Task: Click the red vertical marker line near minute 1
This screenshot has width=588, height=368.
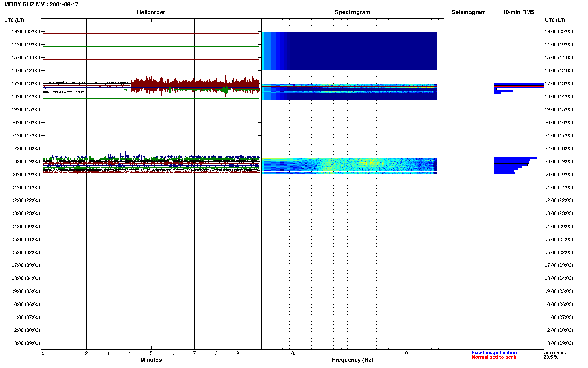Action: [71, 184]
